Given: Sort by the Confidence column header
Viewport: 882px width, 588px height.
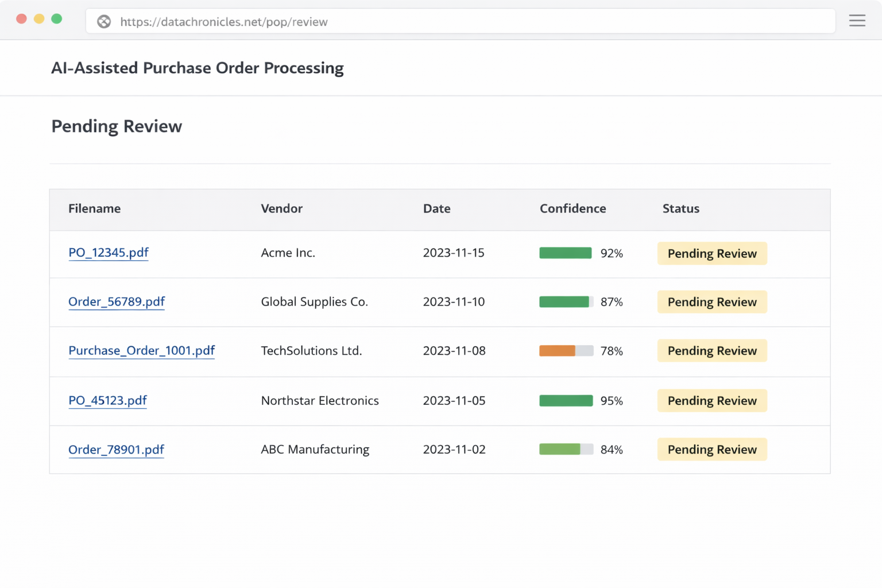Looking at the screenshot, I should coord(572,208).
